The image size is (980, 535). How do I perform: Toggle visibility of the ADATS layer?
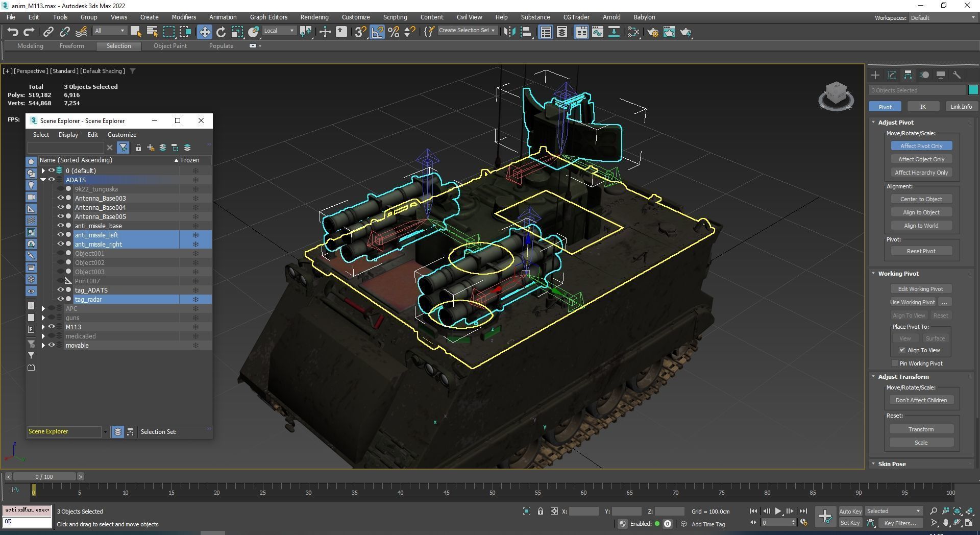[x=52, y=180]
